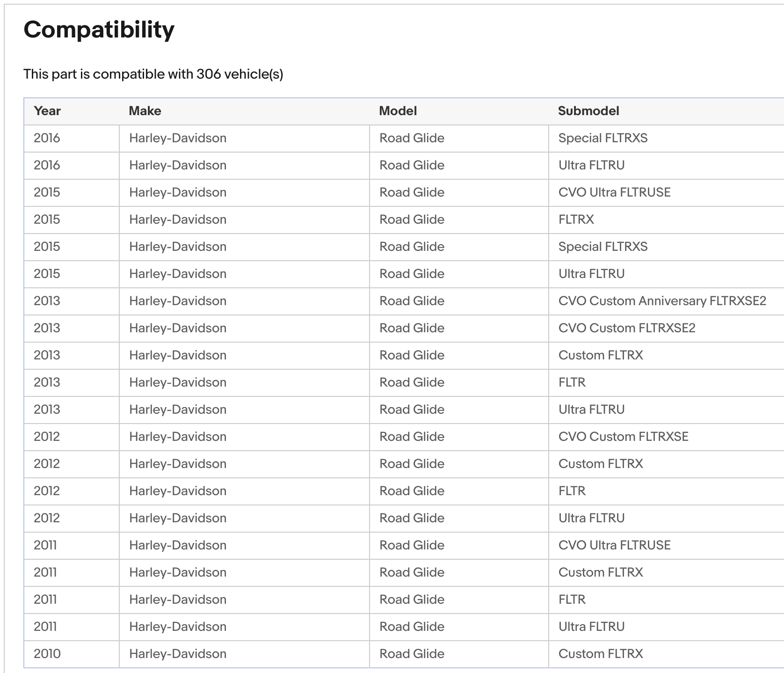Image resolution: width=784 pixels, height=673 pixels.
Task: Click the 2012 Custom FLTRX submodel cell
Action: 600,464
